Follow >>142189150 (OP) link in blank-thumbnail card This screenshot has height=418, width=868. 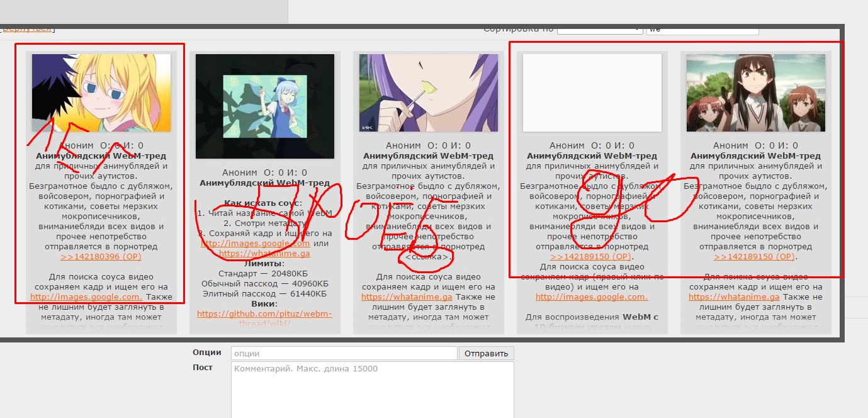coord(591,257)
